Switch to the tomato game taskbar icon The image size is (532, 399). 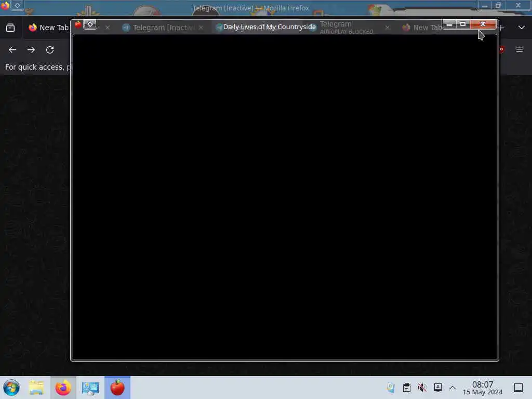pos(117,388)
